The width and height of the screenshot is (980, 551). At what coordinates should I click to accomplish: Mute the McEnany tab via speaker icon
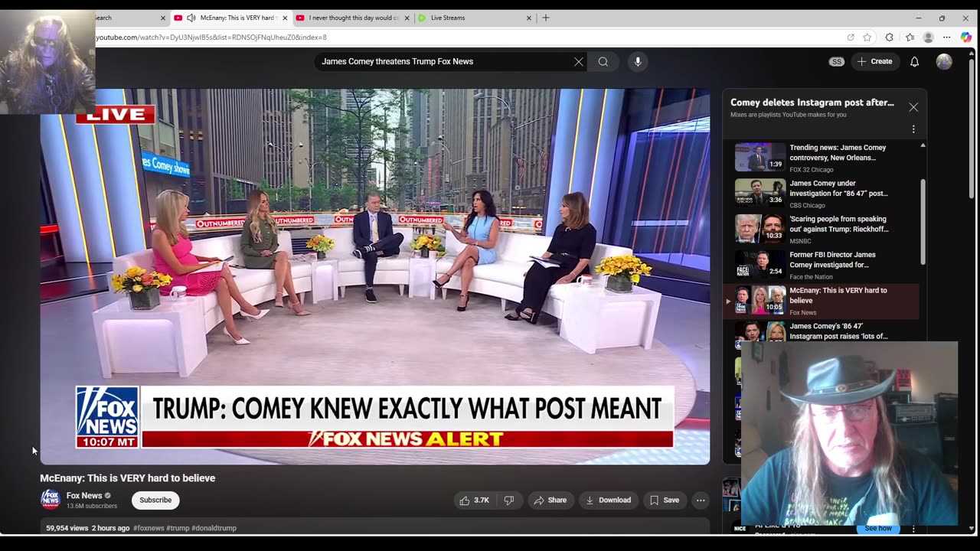(x=191, y=18)
